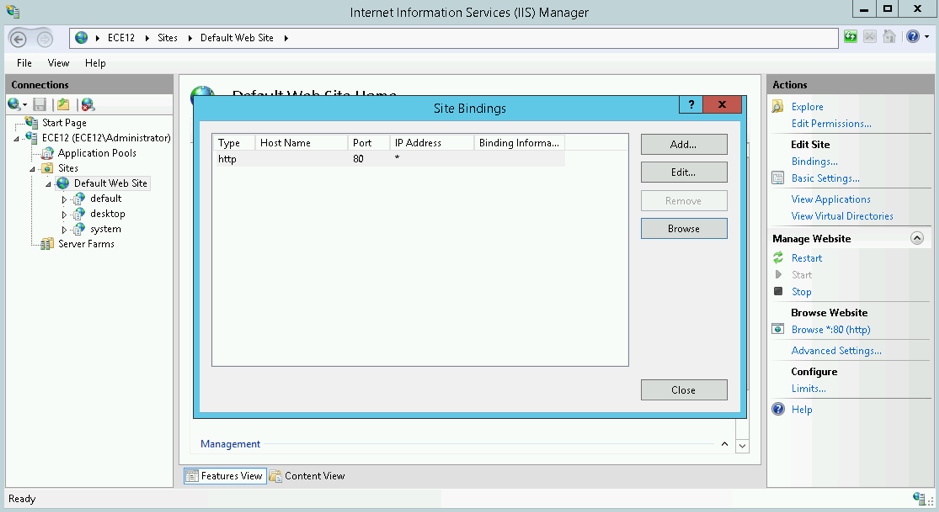Viewport: 939px width, 512px height.
Task: Click the green Restart arrows icon
Action: point(778,257)
